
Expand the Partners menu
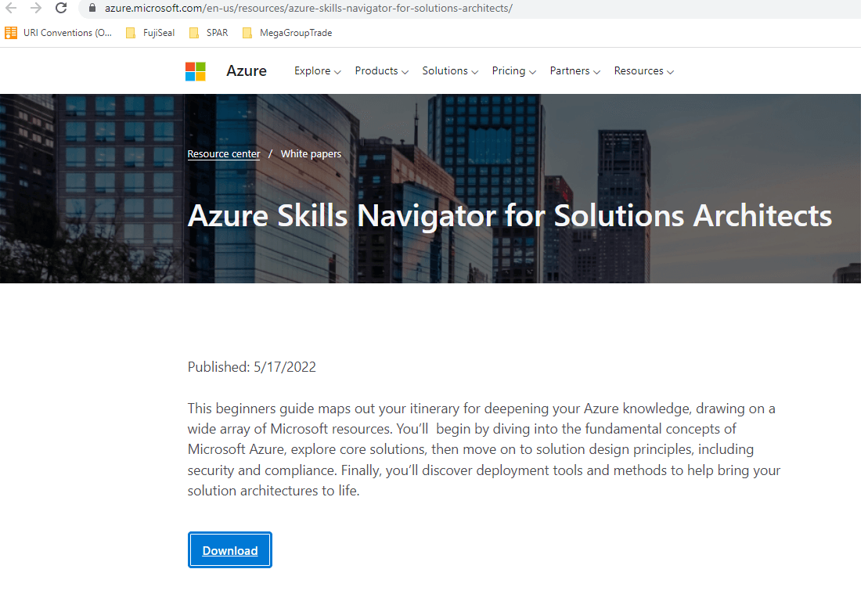[574, 71]
